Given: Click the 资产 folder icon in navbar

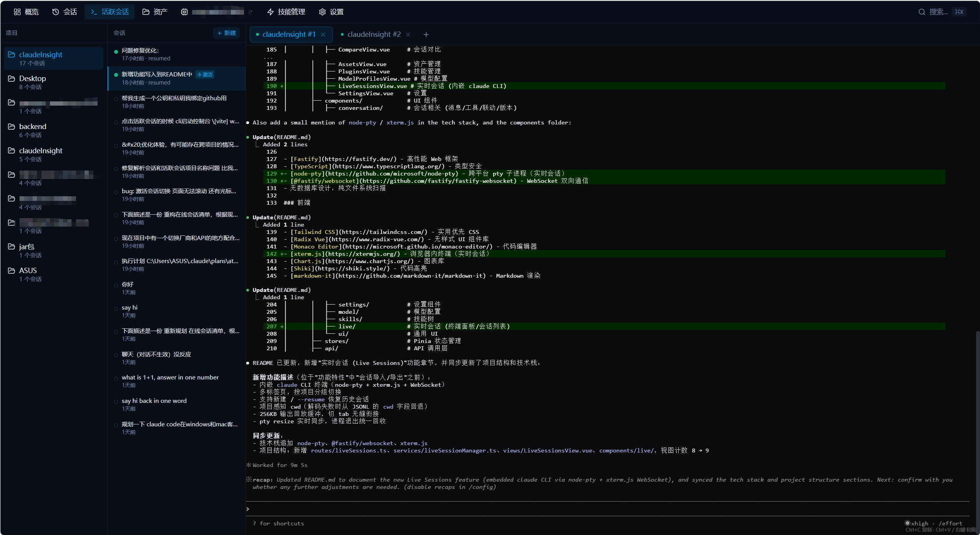Looking at the screenshot, I should point(146,12).
